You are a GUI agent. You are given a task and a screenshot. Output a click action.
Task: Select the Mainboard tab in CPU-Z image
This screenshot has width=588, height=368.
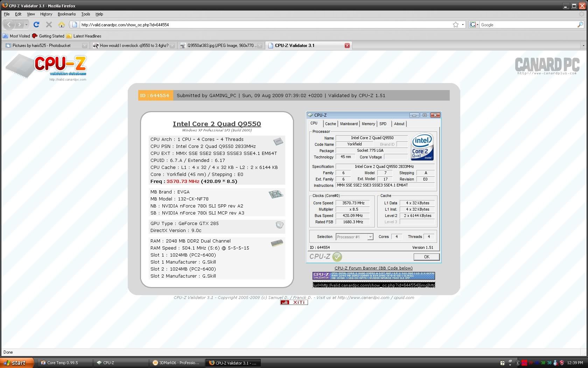(349, 124)
